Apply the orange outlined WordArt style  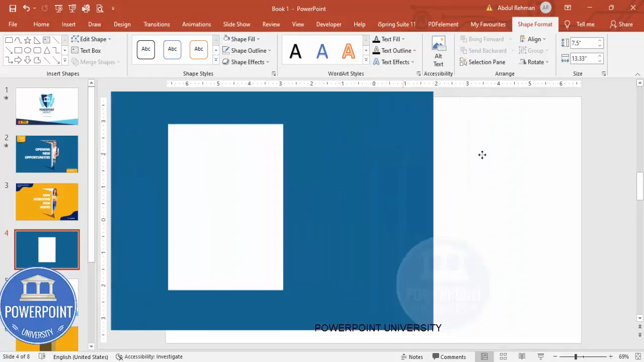348,51
